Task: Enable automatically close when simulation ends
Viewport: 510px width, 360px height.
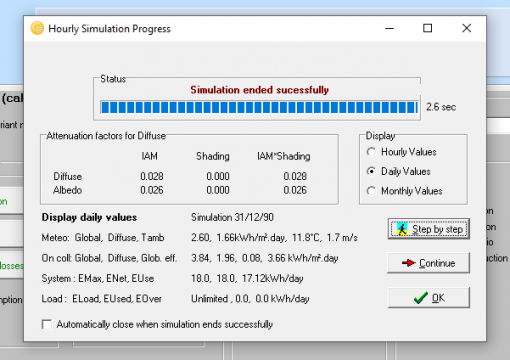Action: click(47, 324)
